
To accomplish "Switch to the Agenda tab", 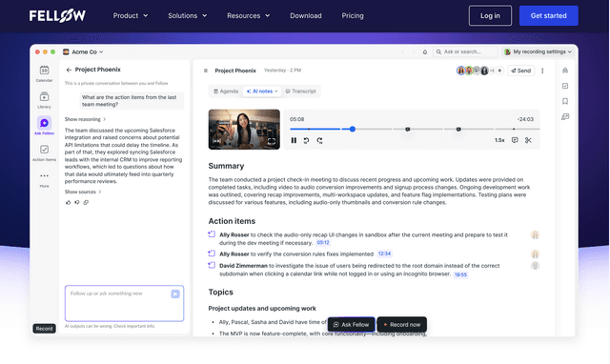I will [x=226, y=91].
